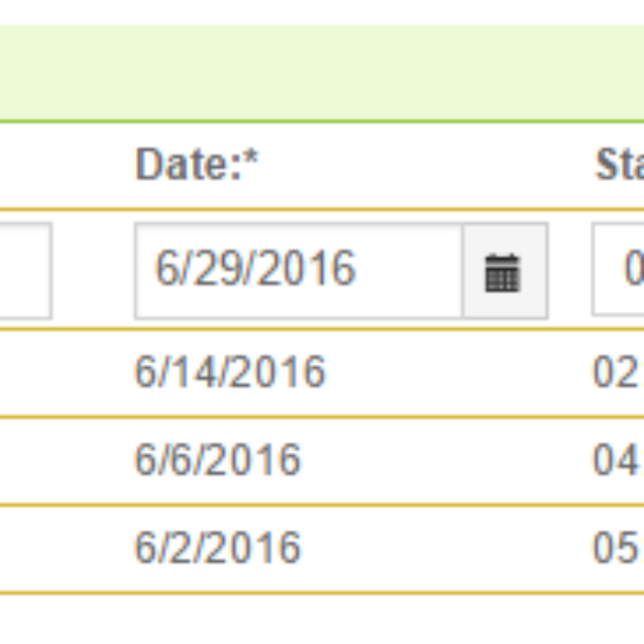Select the 6/14/2016 date cell
Image resolution: width=644 pixels, height=644 pixels.
coord(230,372)
